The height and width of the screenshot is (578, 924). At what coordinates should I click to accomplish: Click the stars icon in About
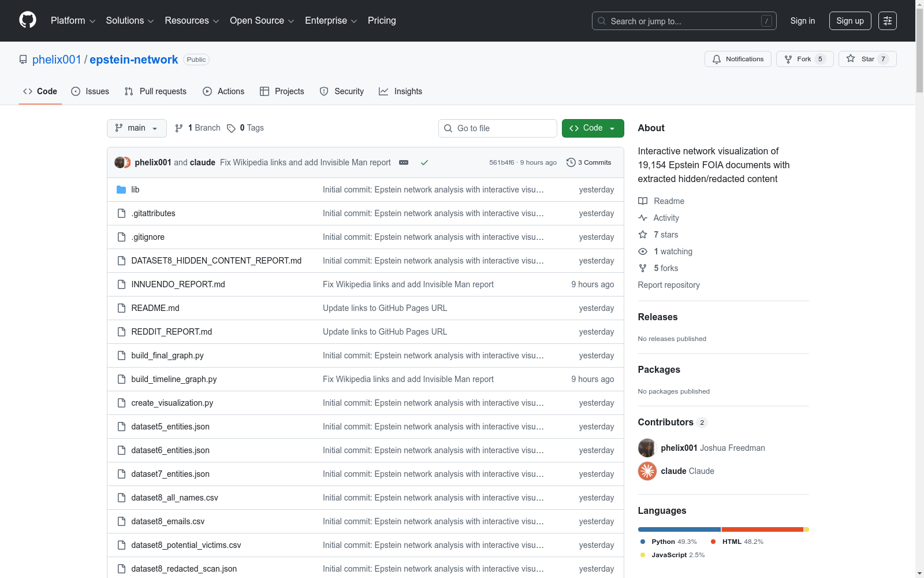tap(643, 235)
